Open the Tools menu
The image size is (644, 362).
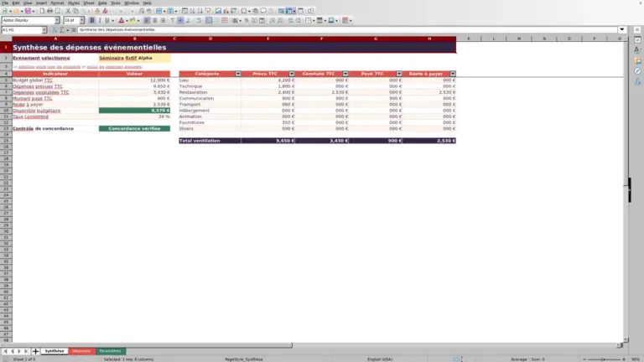pos(116,3)
